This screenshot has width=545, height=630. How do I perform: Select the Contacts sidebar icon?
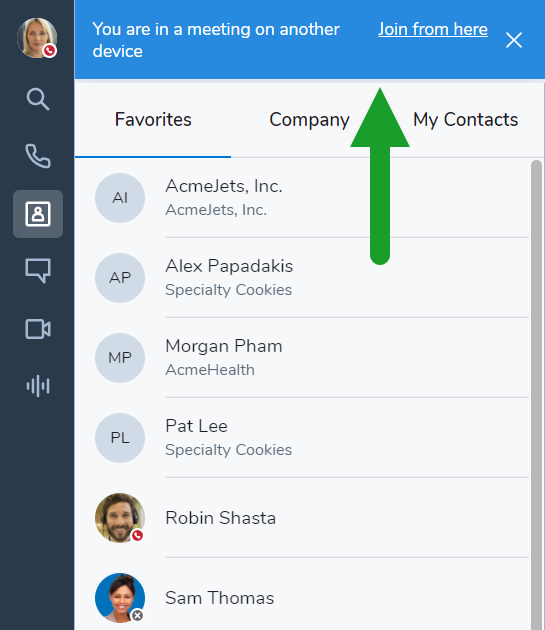coord(38,214)
